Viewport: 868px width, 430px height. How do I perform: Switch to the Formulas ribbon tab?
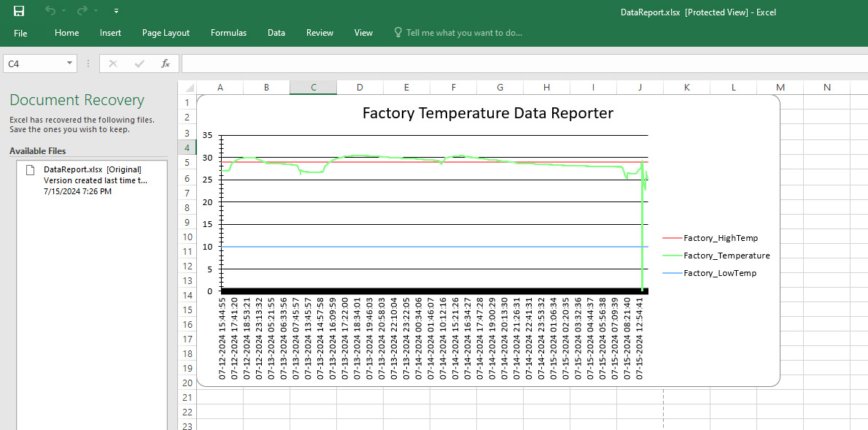coord(228,33)
